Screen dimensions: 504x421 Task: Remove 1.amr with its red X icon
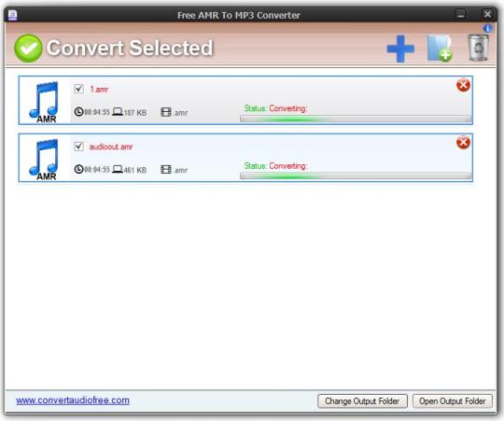tap(463, 85)
